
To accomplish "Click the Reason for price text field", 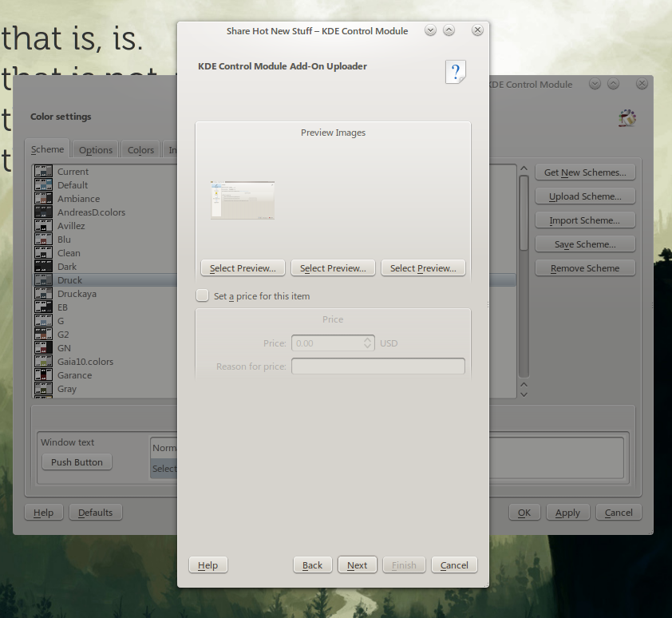I will (x=378, y=366).
